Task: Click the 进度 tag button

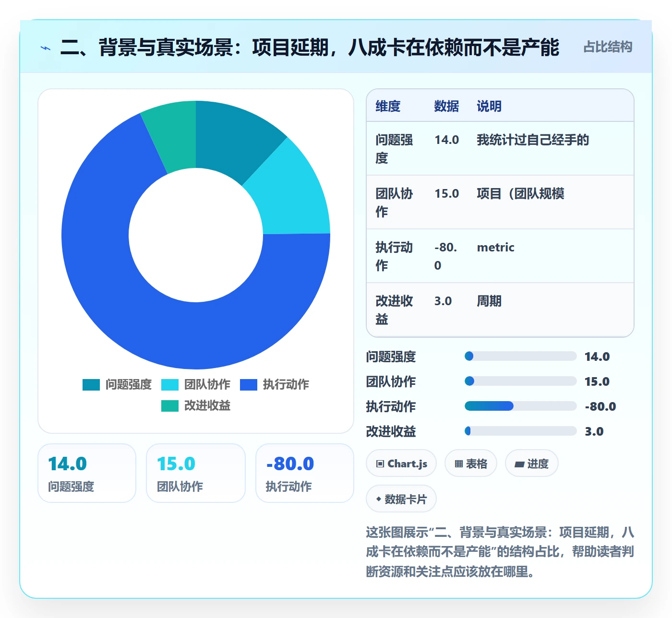Action: (532, 463)
